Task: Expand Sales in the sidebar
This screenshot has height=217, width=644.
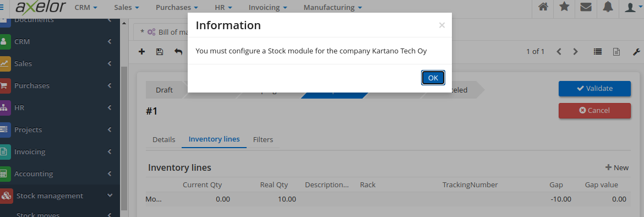Action: 60,64
